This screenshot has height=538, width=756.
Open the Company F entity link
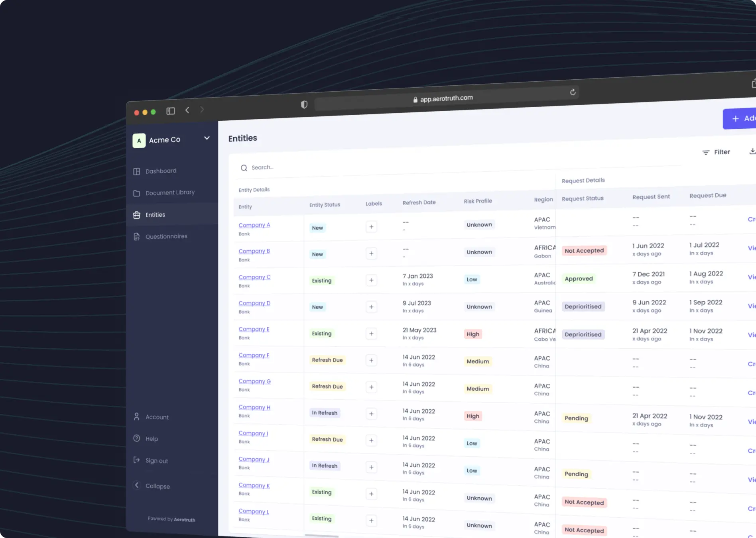254,355
